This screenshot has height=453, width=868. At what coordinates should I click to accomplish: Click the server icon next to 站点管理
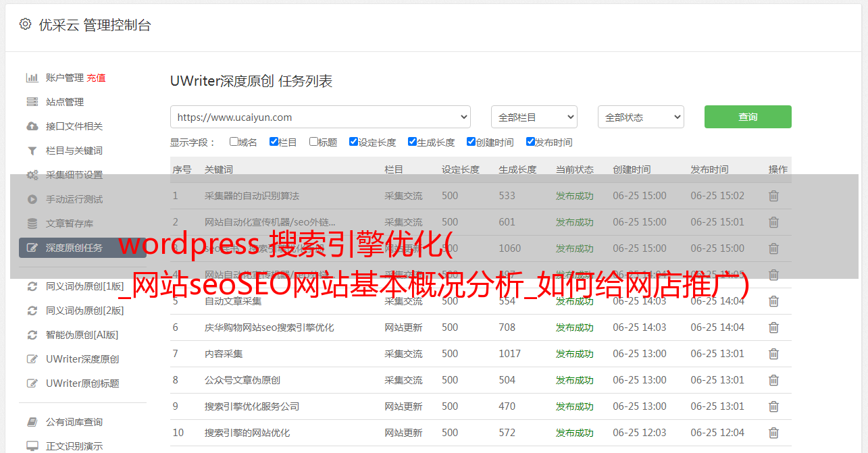[32, 102]
